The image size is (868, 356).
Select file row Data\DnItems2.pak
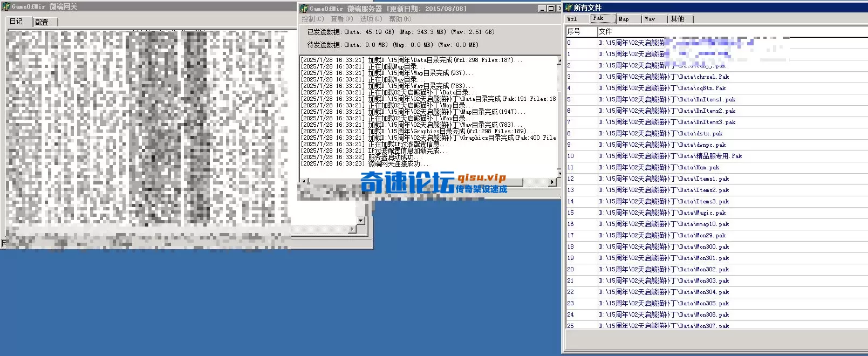tap(716, 111)
